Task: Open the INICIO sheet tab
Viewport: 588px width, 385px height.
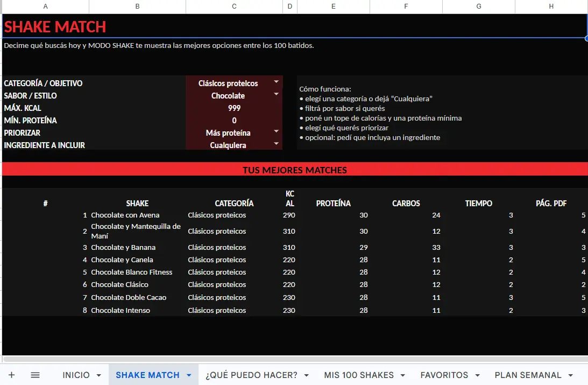Action: 76,375
